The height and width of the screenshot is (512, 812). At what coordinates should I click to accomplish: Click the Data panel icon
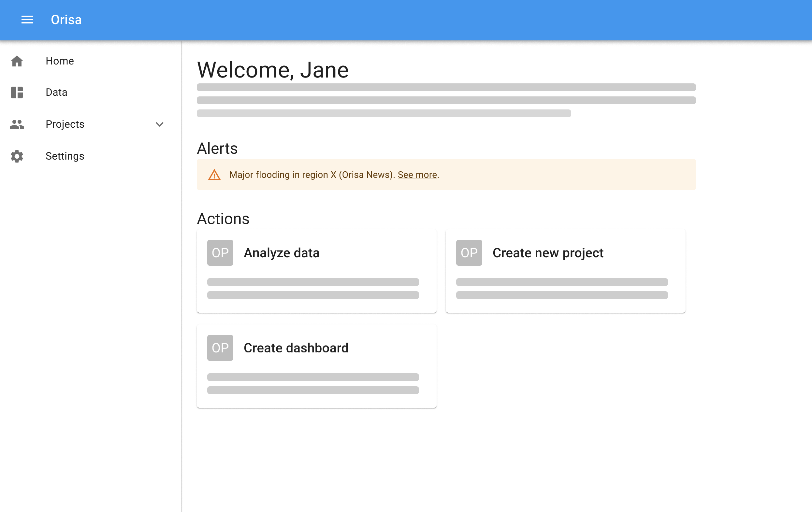pos(17,92)
